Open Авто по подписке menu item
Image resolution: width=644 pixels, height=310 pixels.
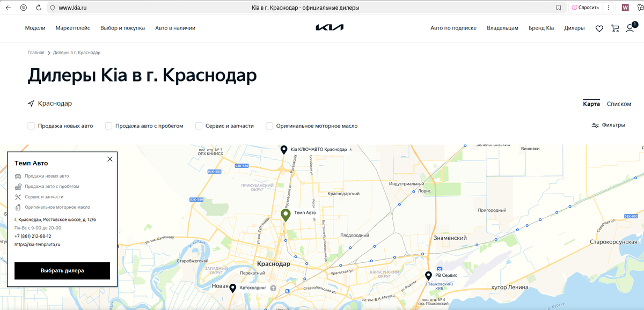click(453, 28)
